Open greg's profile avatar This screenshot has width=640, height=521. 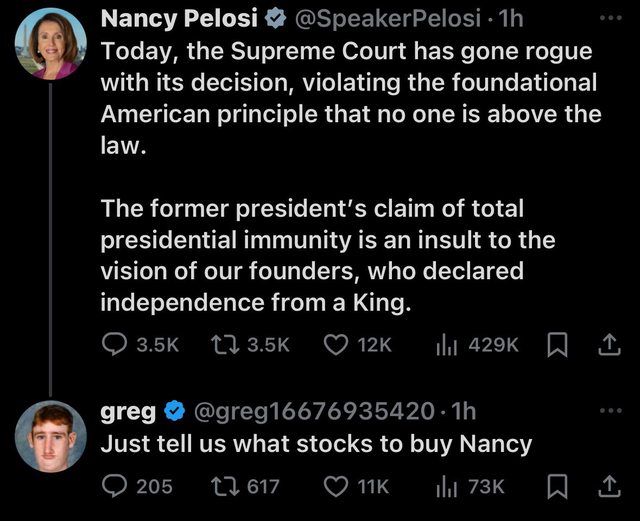click(50, 436)
